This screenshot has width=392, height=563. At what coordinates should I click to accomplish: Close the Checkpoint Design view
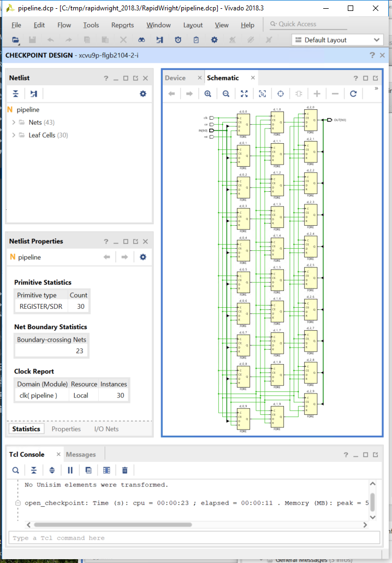point(382,55)
